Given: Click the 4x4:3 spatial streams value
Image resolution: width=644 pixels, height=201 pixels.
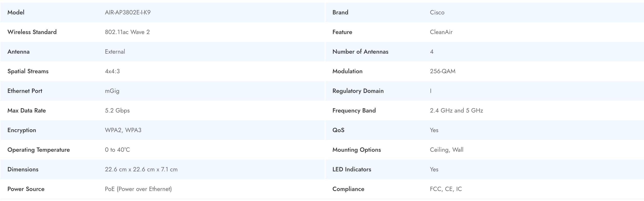Looking at the screenshot, I should [112, 72].
